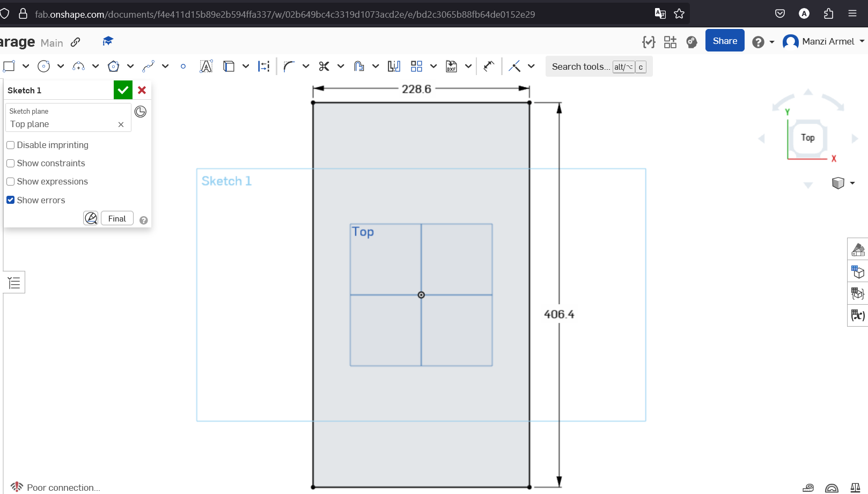
Task: Check Disable imprinting
Action: pyautogui.click(x=10, y=145)
